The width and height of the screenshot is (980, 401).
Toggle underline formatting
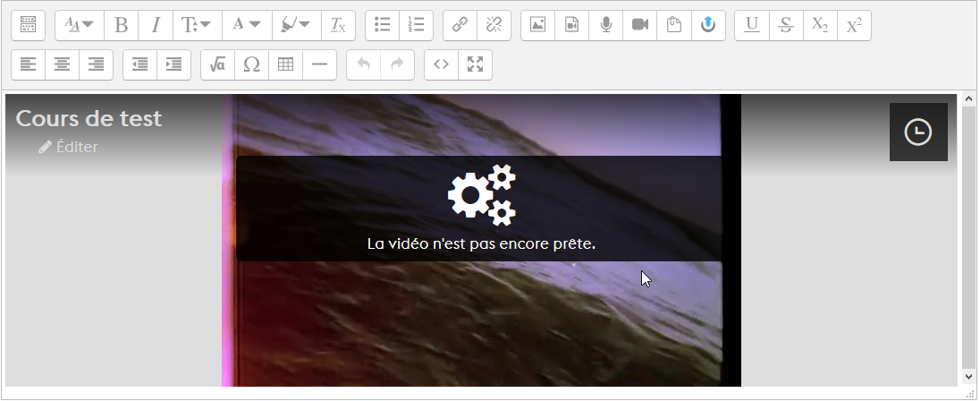click(x=752, y=25)
